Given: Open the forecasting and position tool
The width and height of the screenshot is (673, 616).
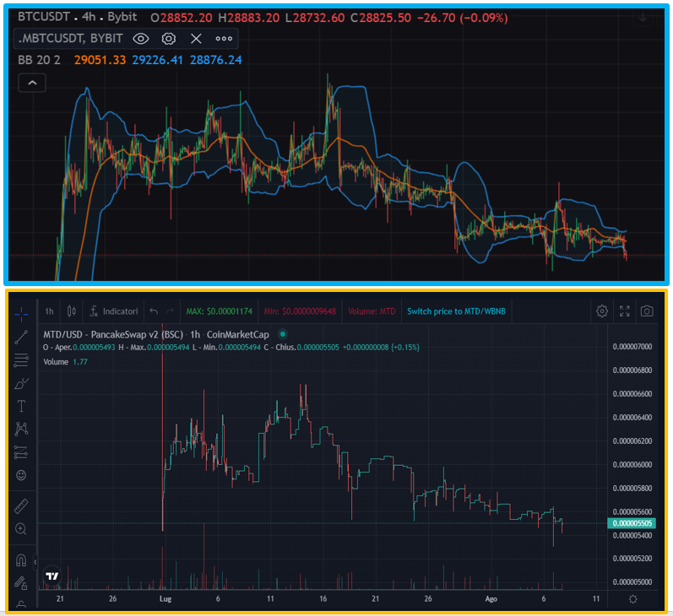Looking at the screenshot, I should pyautogui.click(x=21, y=452).
